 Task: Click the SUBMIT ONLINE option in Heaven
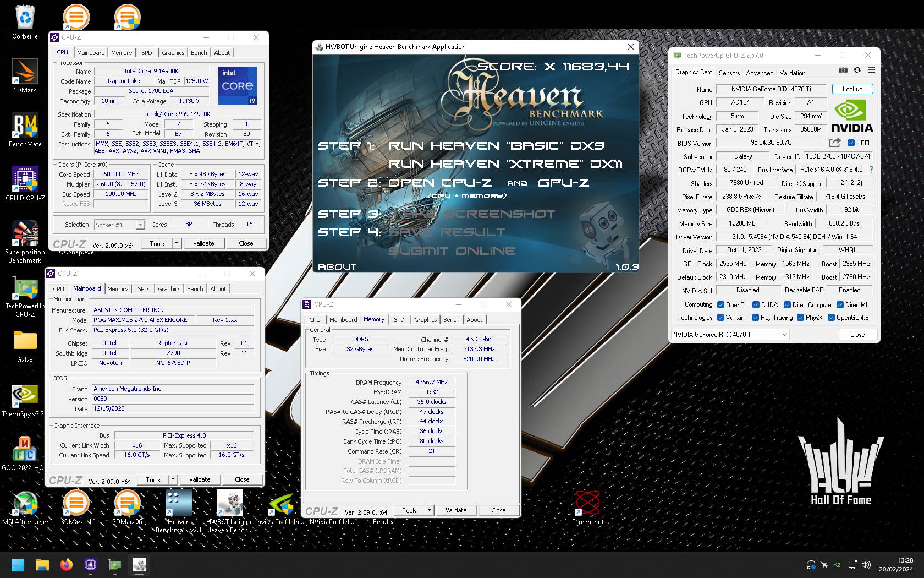click(x=452, y=251)
